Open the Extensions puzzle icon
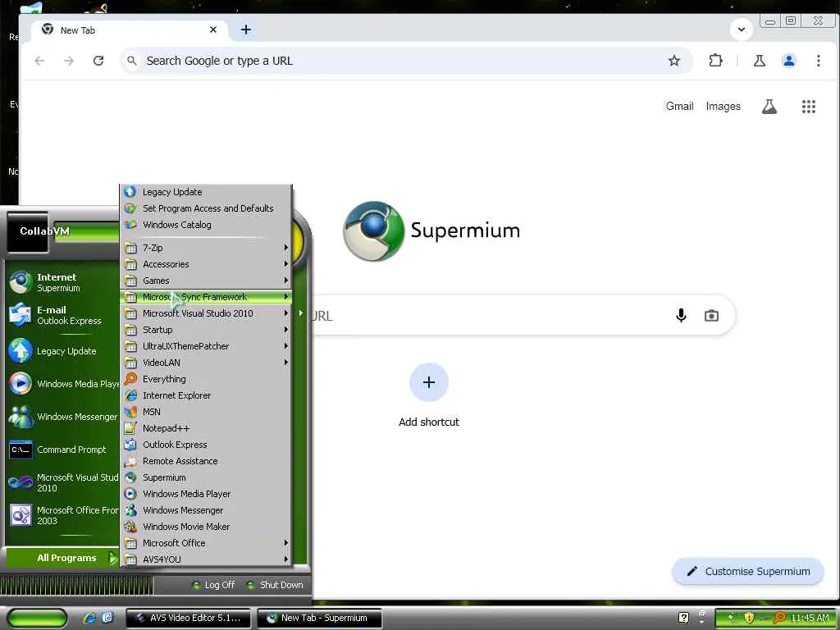840x630 pixels. (715, 61)
